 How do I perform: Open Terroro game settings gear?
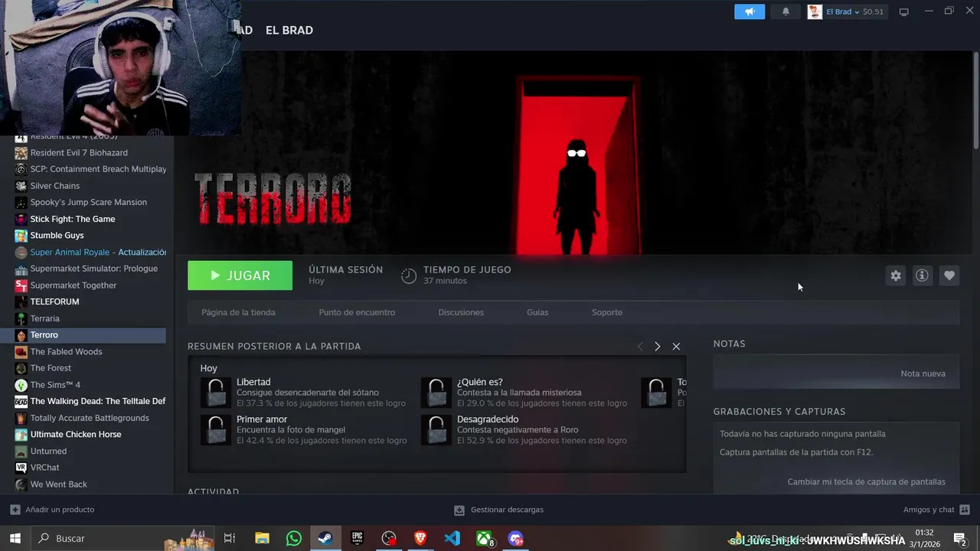tap(896, 275)
